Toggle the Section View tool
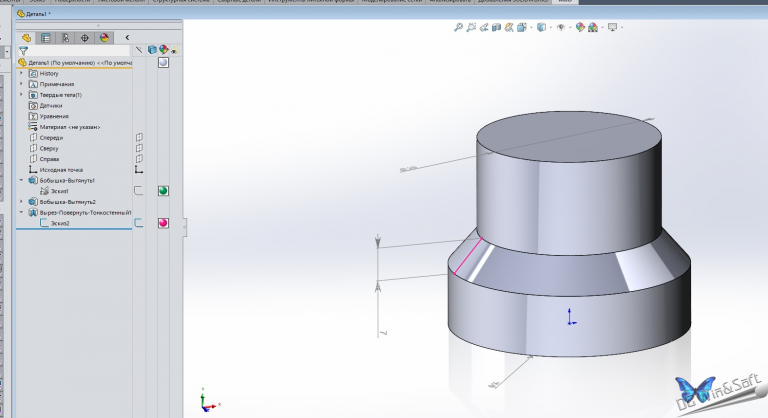 496,27
